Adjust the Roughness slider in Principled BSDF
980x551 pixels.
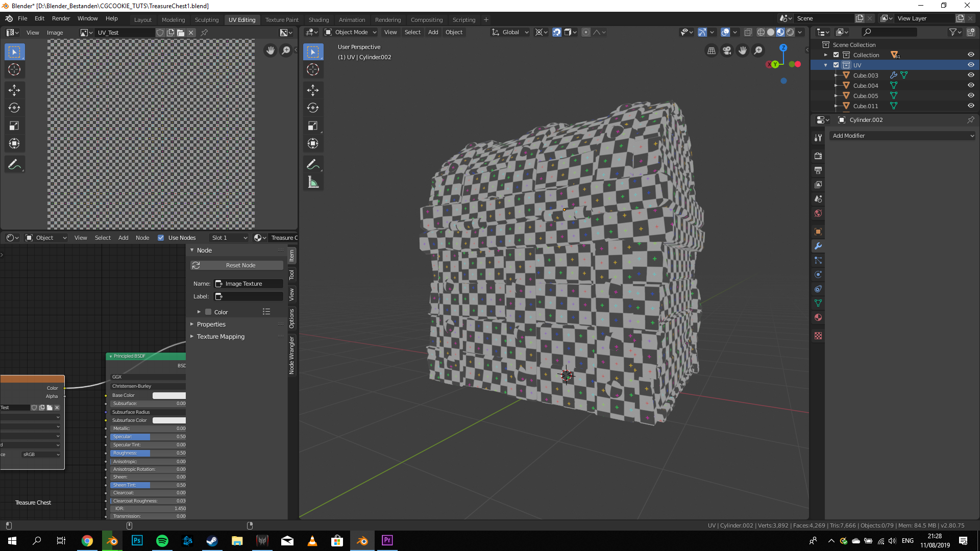point(148,453)
